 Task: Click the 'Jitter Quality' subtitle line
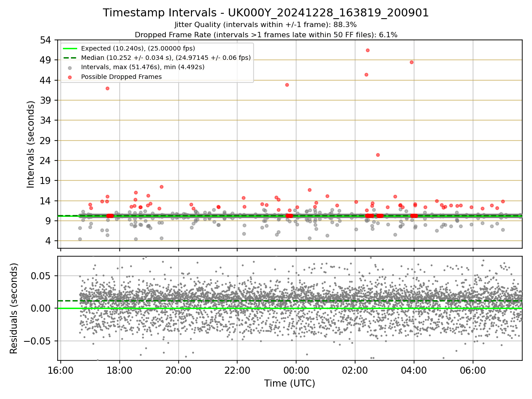(x=266, y=25)
